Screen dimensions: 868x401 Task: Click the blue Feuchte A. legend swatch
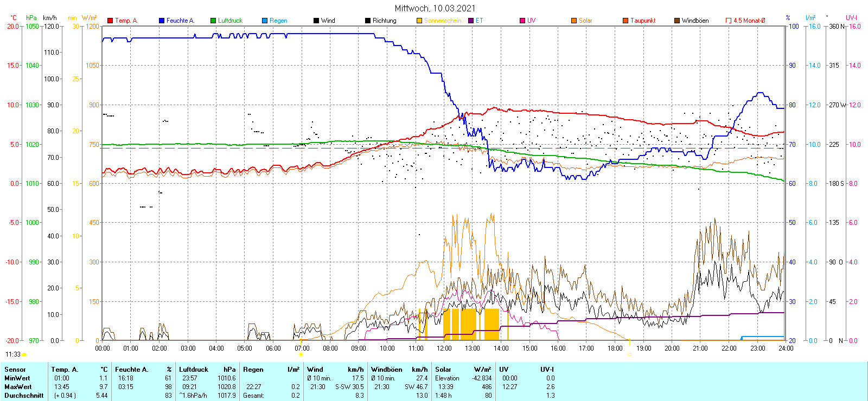(x=162, y=21)
